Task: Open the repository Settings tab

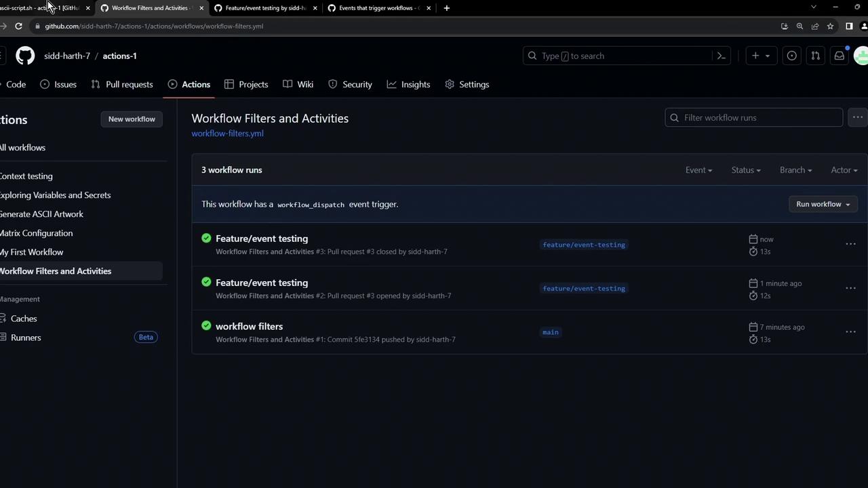Action: [467, 84]
